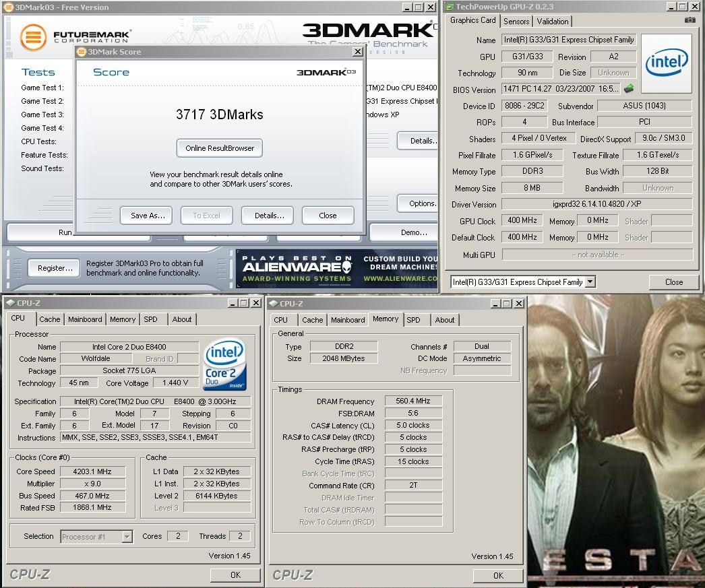Click the Run button in 3DMark03

coord(65,232)
